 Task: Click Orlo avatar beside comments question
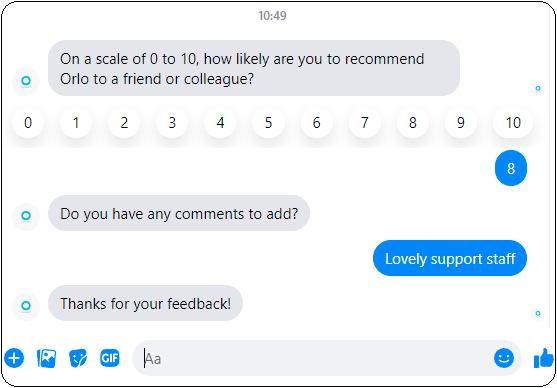(26, 216)
